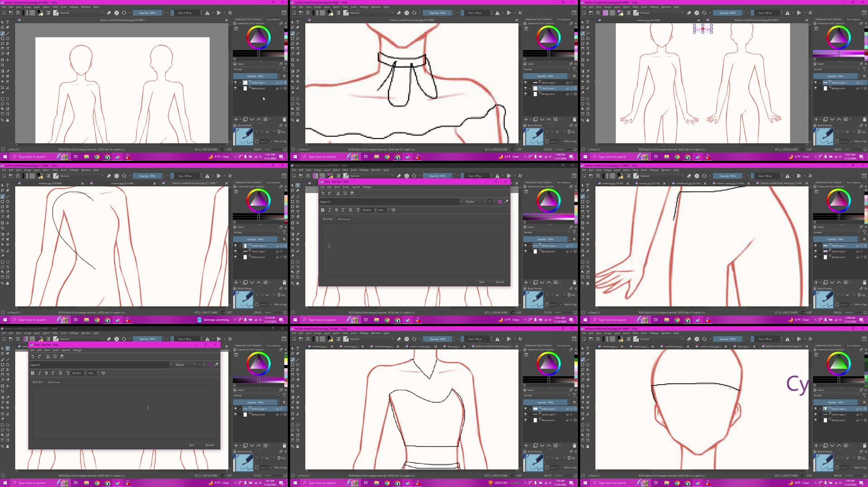The width and height of the screenshot is (868, 487).
Task: Pick Zoom tool in the 11:31 PM window
Action: click(3, 120)
